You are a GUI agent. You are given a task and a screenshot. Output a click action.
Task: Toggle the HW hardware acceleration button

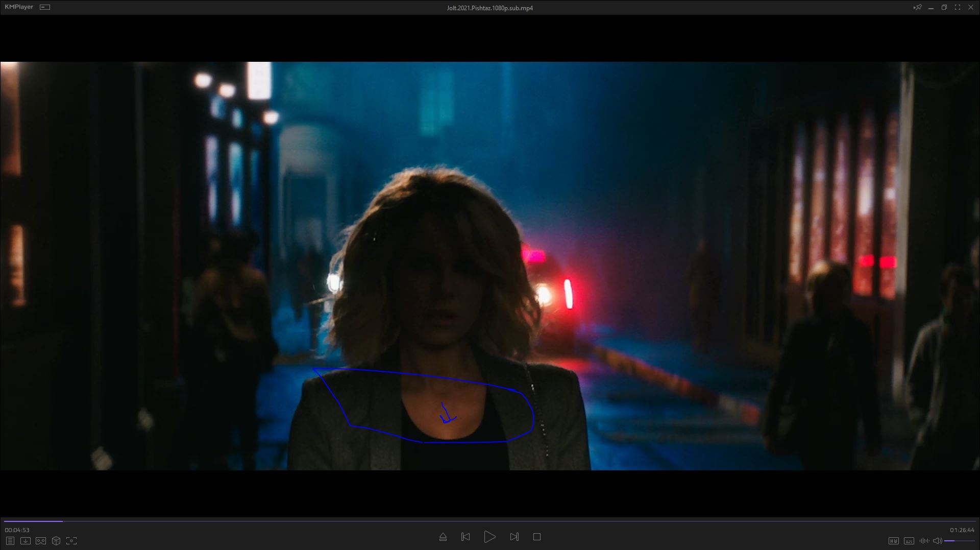[893, 541]
